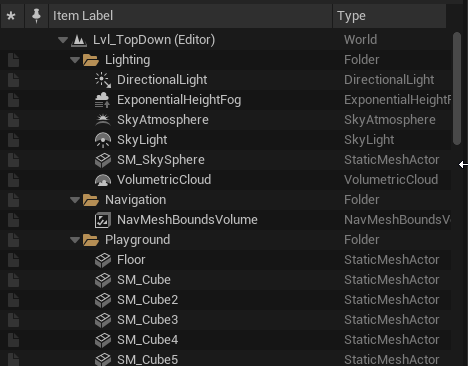Click the SM_Cube2 mesh icon

click(x=103, y=300)
